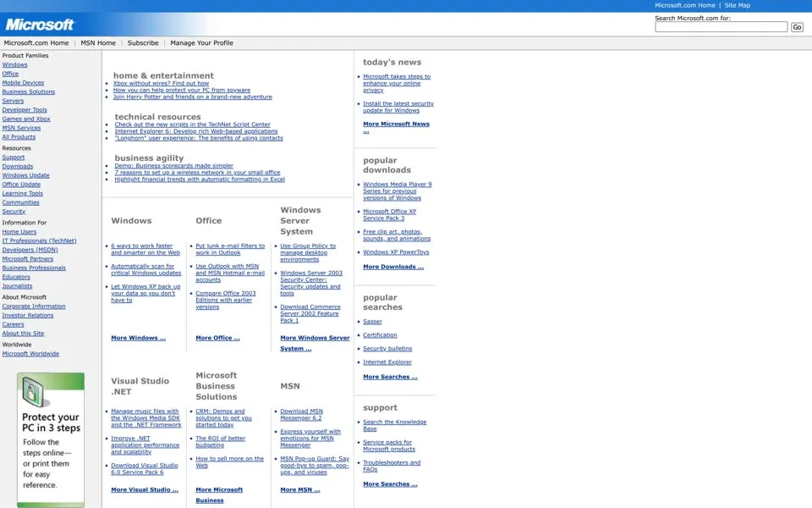Open Security sidebar link
The width and height of the screenshot is (812, 508).
[14, 212]
